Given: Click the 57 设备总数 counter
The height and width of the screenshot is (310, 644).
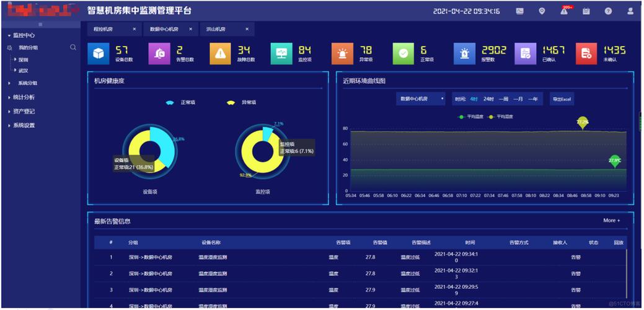Looking at the screenshot, I should (x=122, y=50).
